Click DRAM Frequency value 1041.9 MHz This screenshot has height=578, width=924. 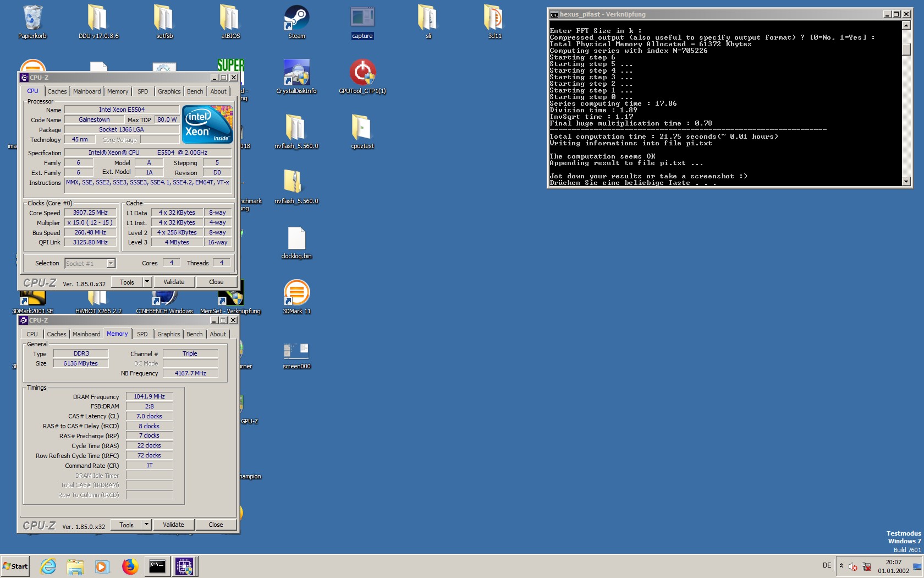pyautogui.click(x=149, y=396)
